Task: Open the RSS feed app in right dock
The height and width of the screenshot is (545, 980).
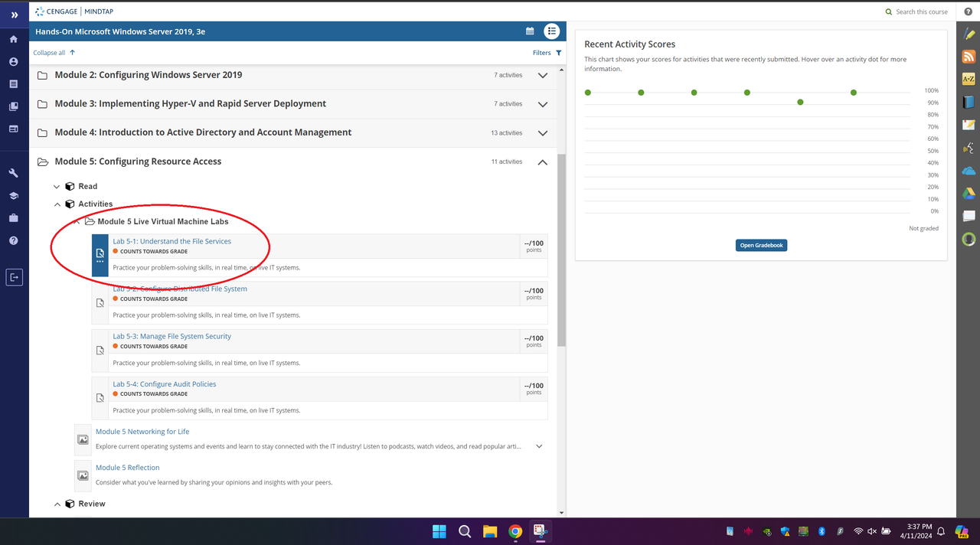Action: click(x=969, y=57)
